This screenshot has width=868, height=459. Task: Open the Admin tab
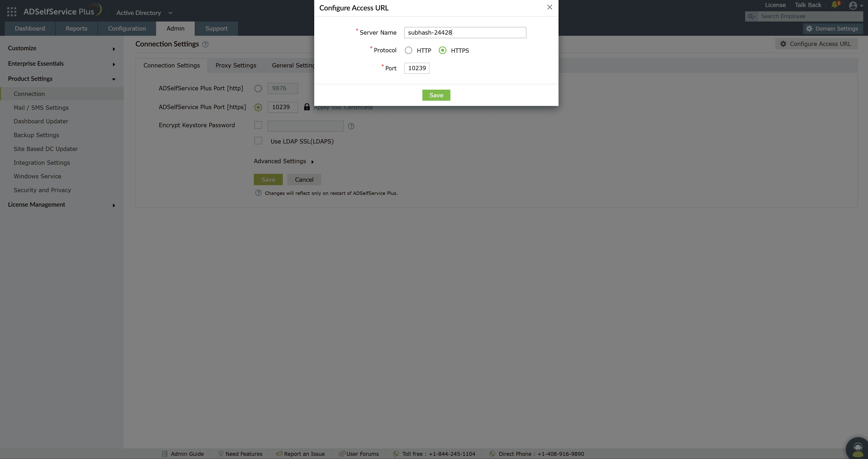tap(175, 28)
